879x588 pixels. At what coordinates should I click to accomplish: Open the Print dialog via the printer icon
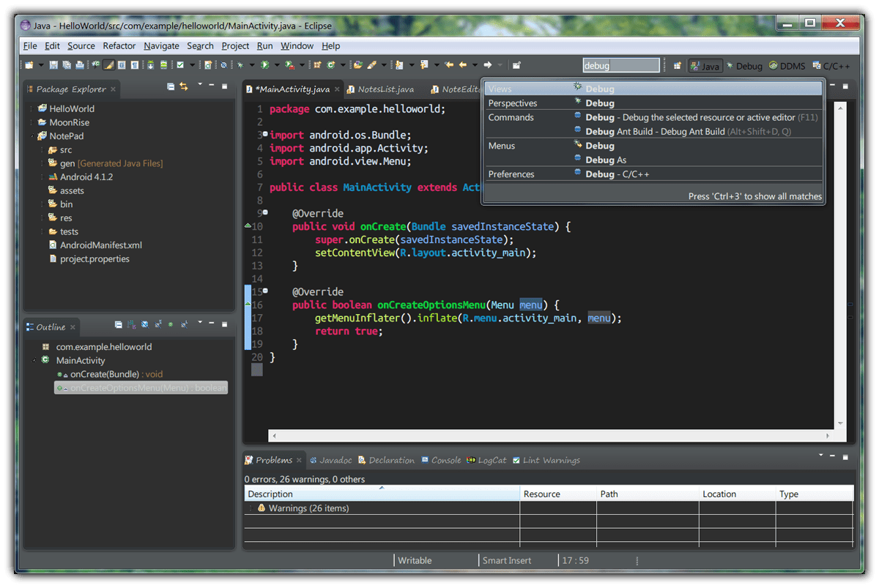(80, 65)
